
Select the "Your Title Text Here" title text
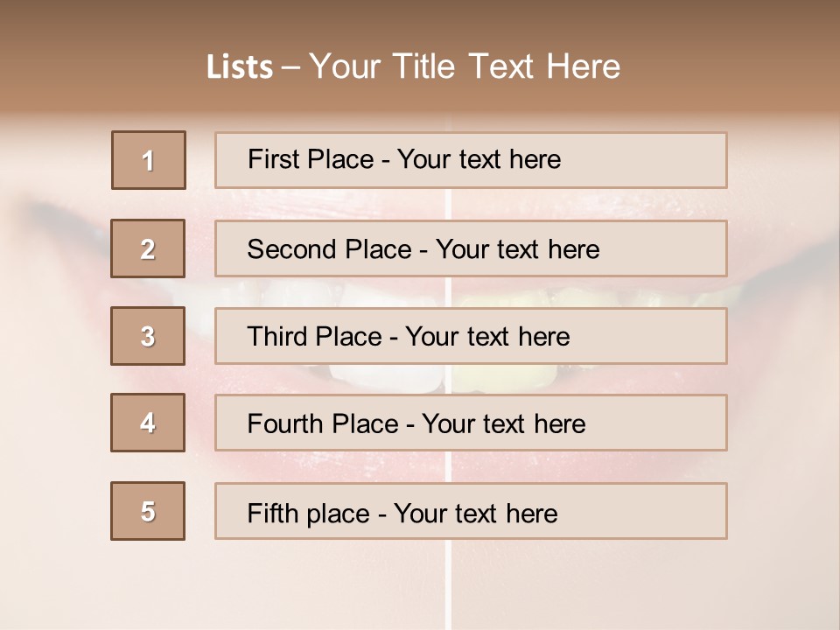[465, 66]
